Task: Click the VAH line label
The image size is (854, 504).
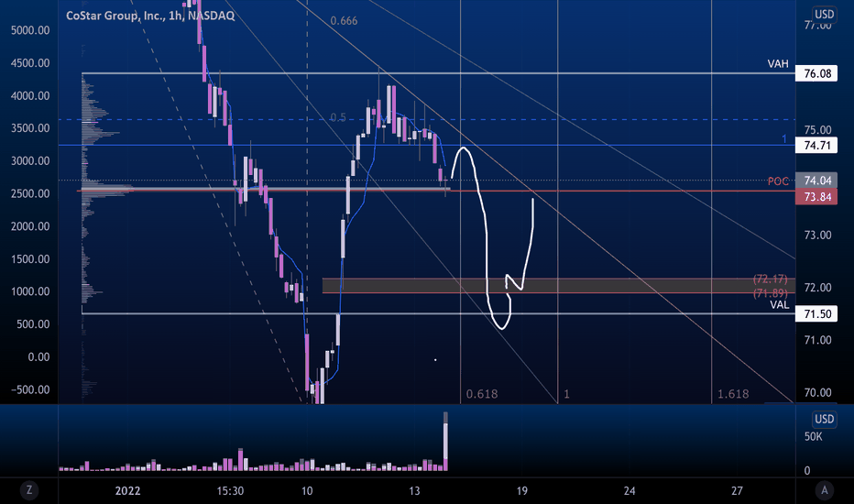Action: click(x=778, y=64)
